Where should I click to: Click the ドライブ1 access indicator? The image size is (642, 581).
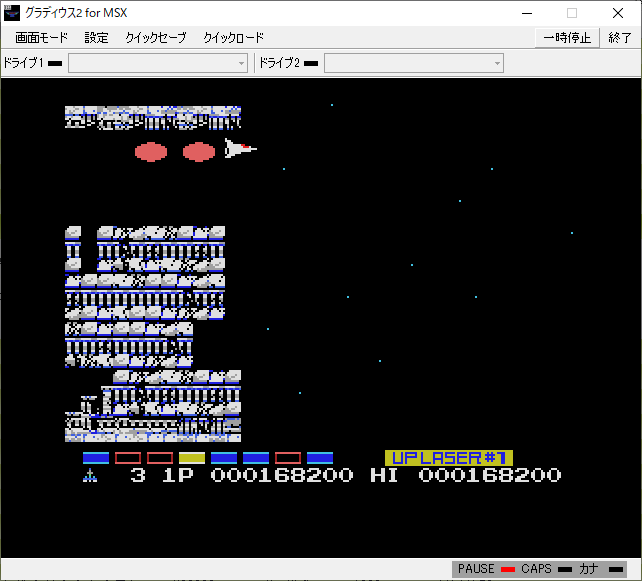[x=55, y=63]
